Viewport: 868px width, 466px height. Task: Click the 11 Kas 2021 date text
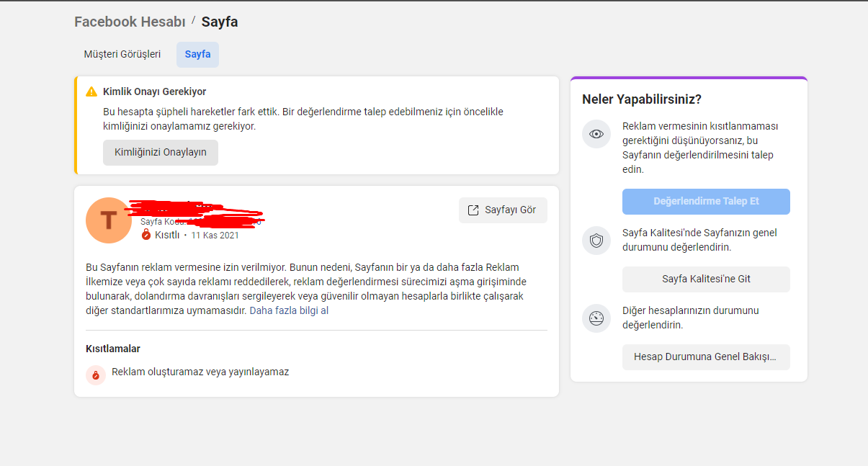point(215,236)
